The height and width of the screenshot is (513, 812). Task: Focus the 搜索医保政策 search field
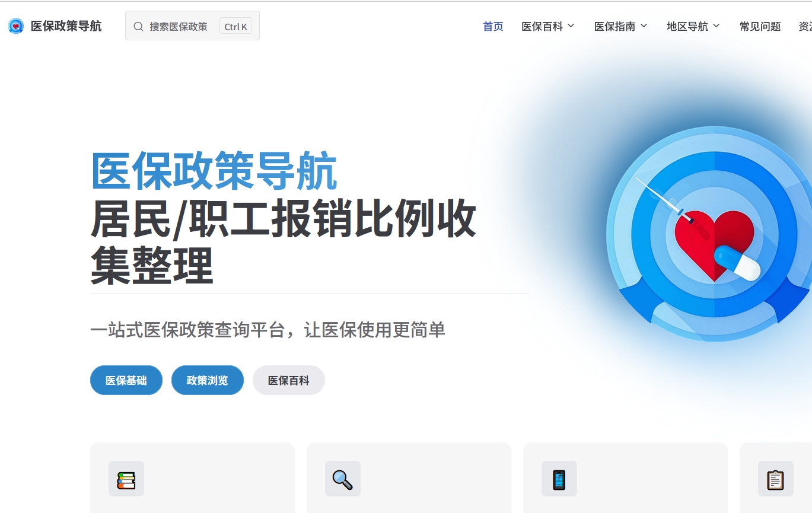click(192, 26)
